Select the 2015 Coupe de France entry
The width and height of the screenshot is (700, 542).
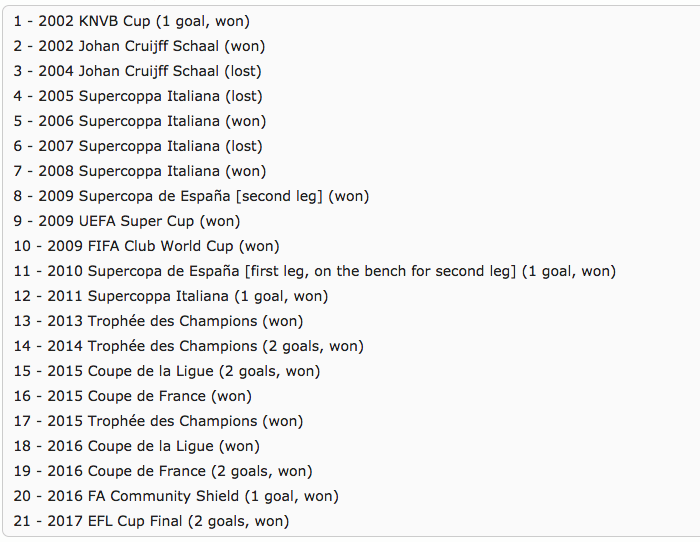pos(133,396)
